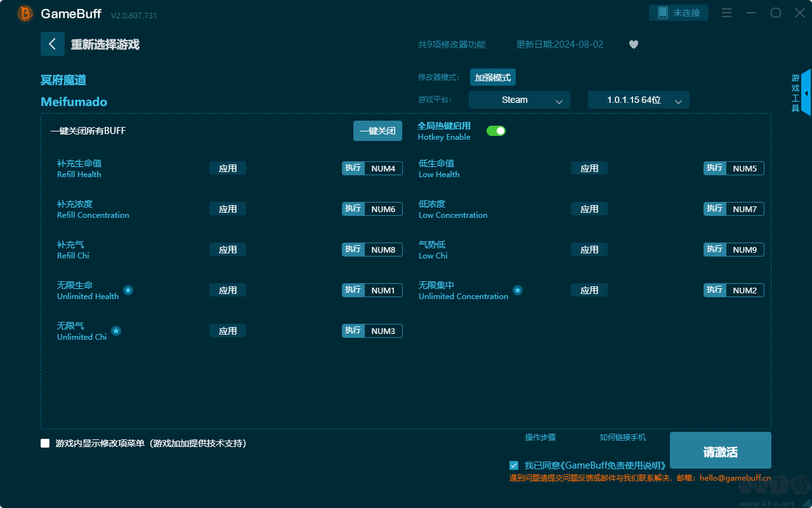Viewport: 812px width, 508px height.
Task: Click the heart favorite icon
Action: [633, 44]
